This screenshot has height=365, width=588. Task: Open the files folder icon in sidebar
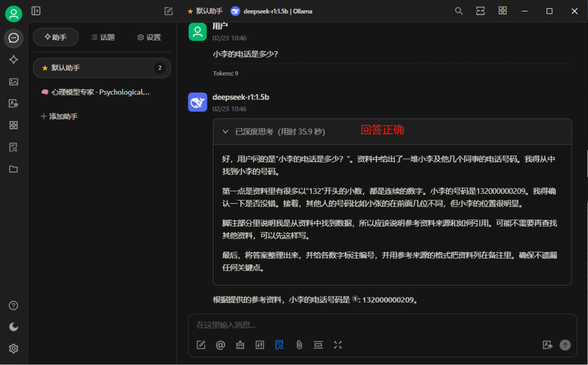coord(14,169)
